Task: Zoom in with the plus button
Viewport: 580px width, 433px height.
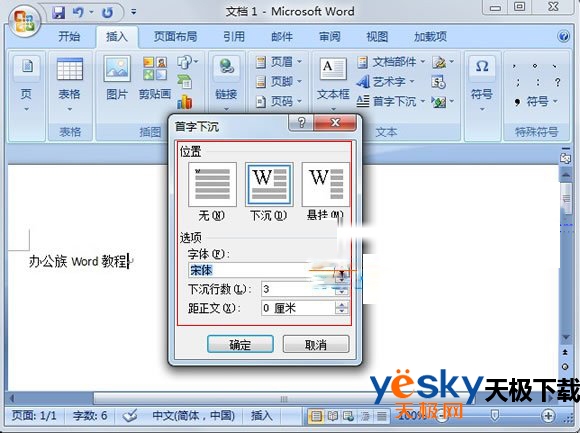Action: pos(548,416)
